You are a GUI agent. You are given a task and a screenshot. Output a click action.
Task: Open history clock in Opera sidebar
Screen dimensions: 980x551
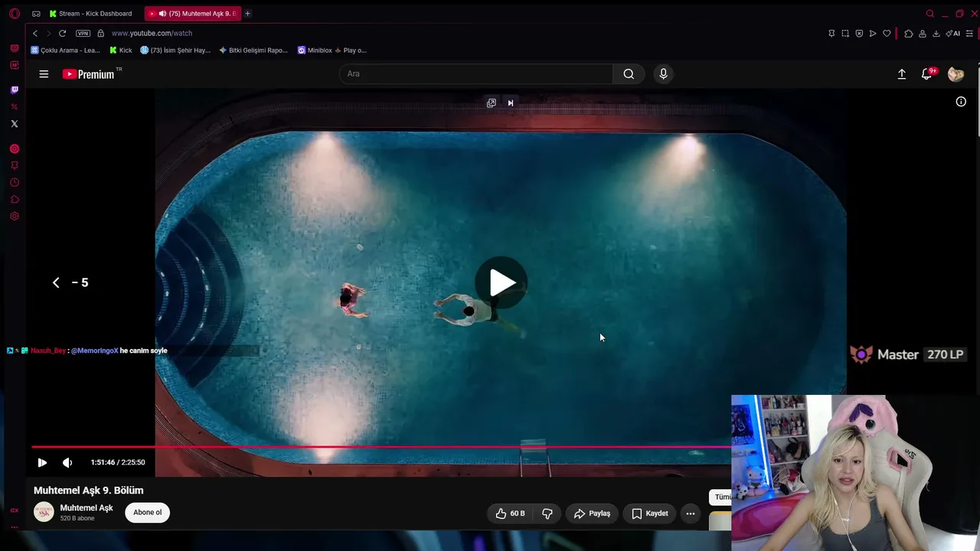15,183
